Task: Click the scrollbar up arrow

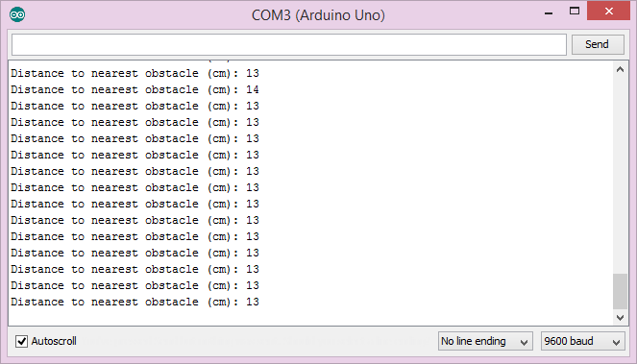Action: pyautogui.click(x=620, y=69)
